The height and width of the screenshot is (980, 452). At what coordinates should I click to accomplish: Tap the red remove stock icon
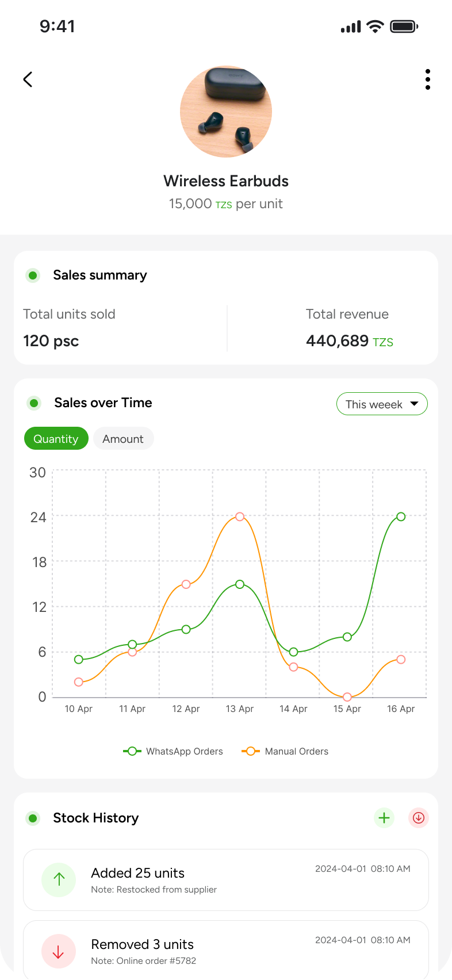pos(419,818)
